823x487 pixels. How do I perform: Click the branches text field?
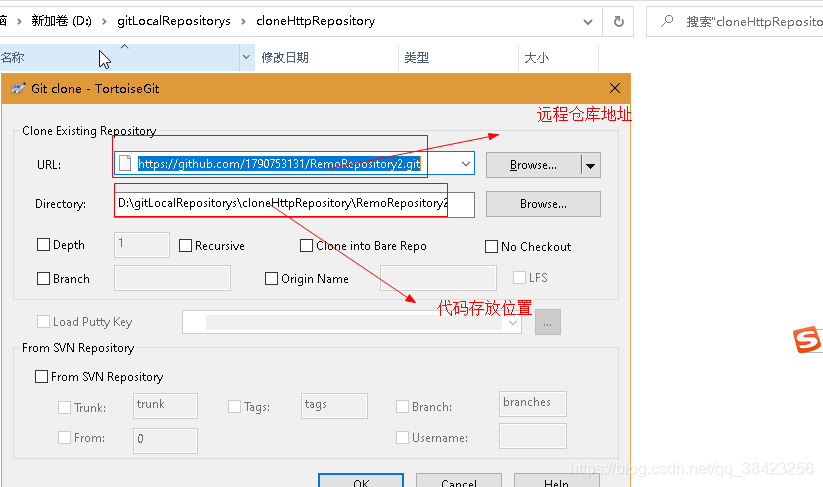(x=533, y=404)
